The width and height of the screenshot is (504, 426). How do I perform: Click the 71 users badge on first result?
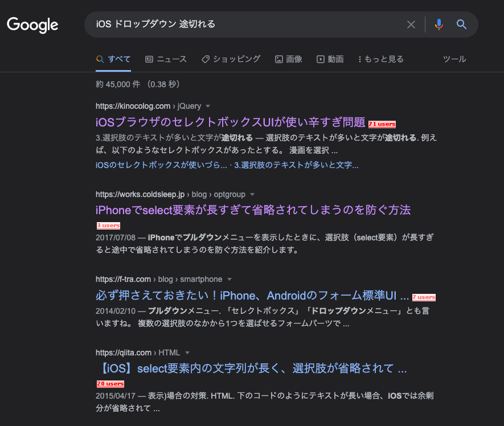(x=382, y=124)
